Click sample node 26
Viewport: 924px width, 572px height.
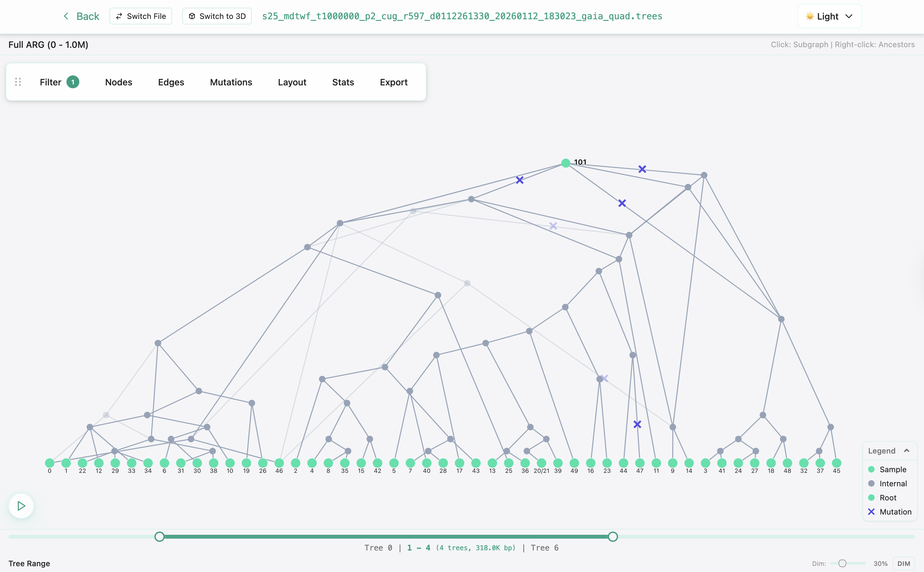click(263, 463)
